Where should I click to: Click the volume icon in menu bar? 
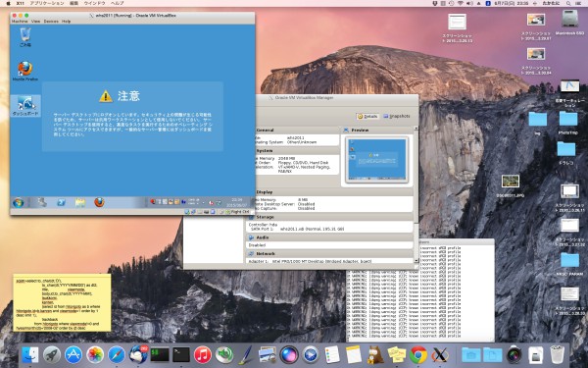tap(469, 3)
